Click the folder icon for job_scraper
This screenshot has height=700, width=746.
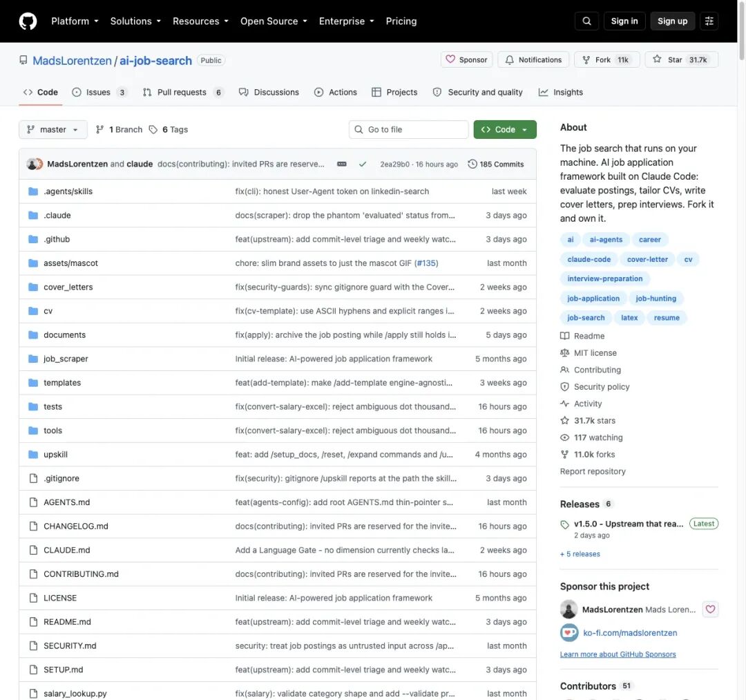point(33,359)
